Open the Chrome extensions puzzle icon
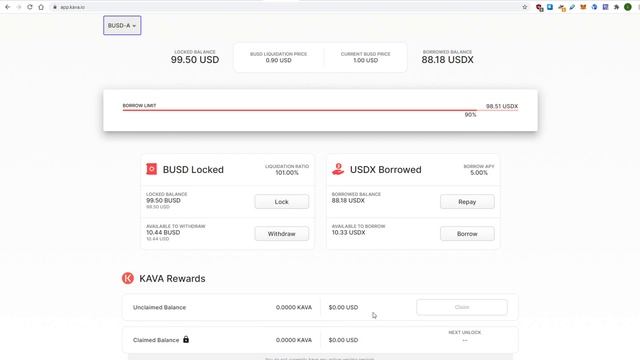 pos(616,7)
